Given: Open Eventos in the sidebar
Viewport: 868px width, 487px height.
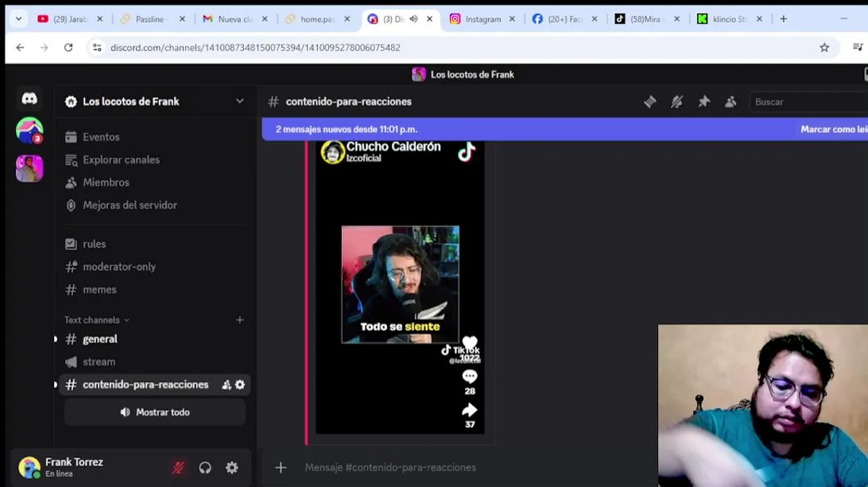Looking at the screenshot, I should click(155, 137).
